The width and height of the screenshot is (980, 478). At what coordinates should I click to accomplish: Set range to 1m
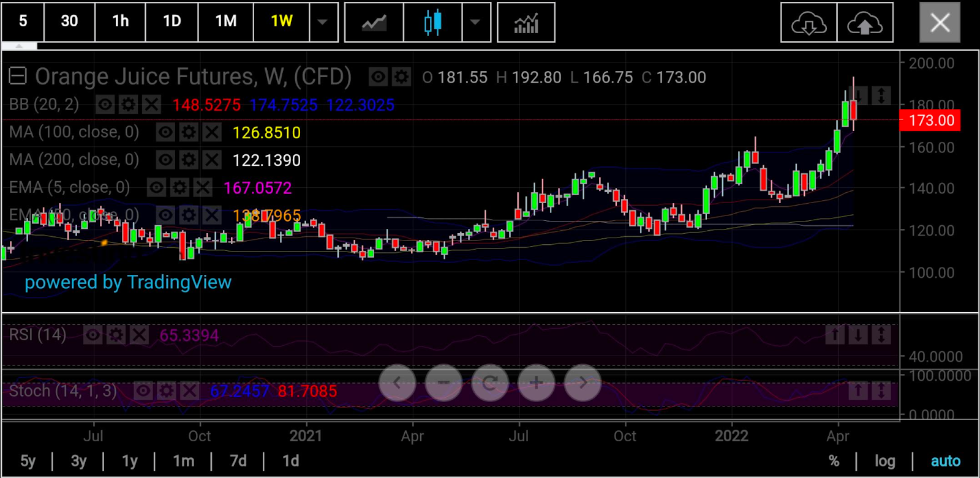(x=183, y=461)
